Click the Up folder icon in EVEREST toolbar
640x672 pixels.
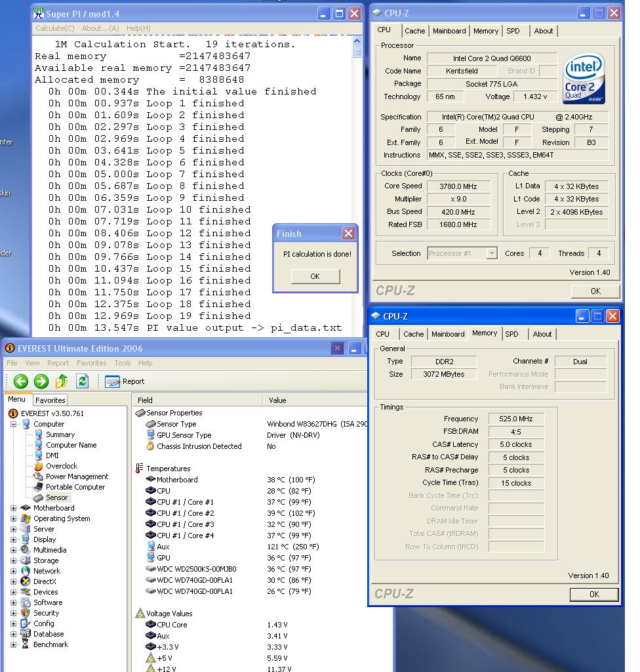[x=62, y=381]
